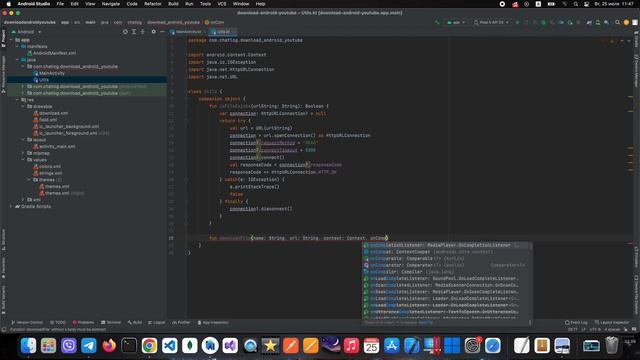640x360 pixels.
Task: Open the Logcat tool window
Action: pos(157,322)
